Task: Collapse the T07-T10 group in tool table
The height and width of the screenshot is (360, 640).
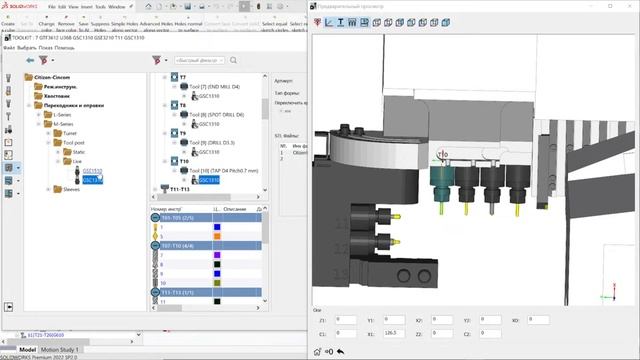Action: [x=155, y=246]
